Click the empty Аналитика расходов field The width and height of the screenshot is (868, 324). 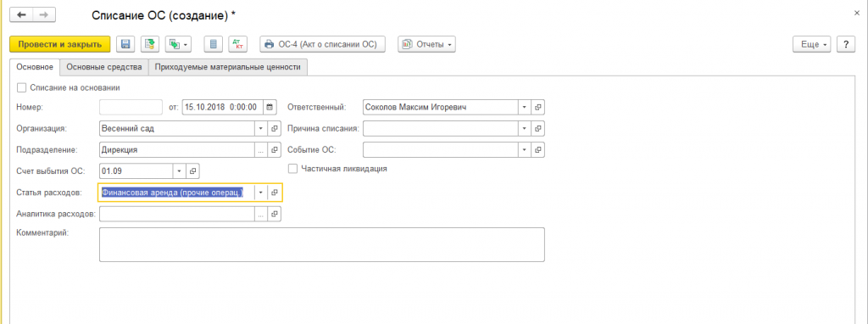(177, 214)
